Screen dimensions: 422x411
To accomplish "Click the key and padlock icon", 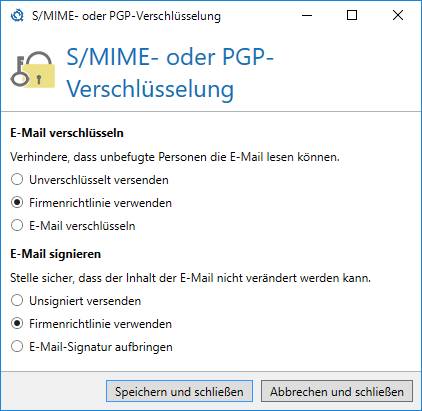I will pos(33,70).
